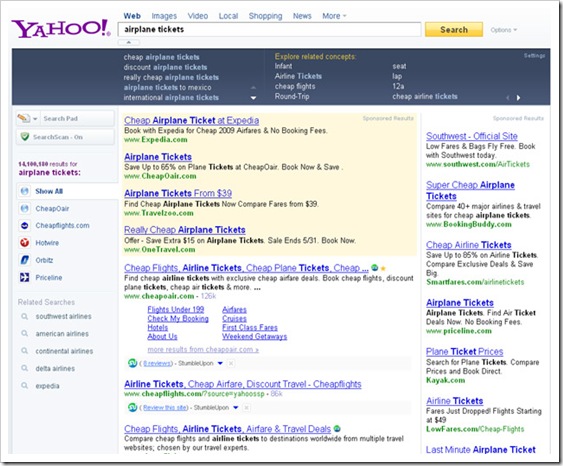This screenshot has height=466, width=563.
Task: Click the yellow Search button
Action: (454, 30)
